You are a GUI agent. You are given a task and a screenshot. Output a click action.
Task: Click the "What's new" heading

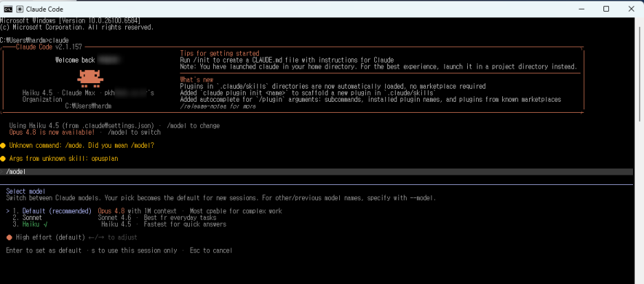pyautogui.click(x=196, y=80)
